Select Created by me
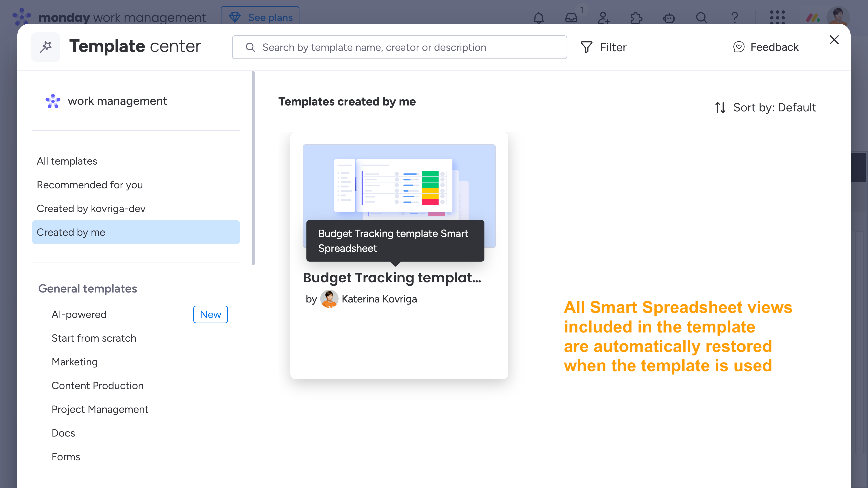This screenshot has width=868, height=488. pyautogui.click(x=136, y=232)
